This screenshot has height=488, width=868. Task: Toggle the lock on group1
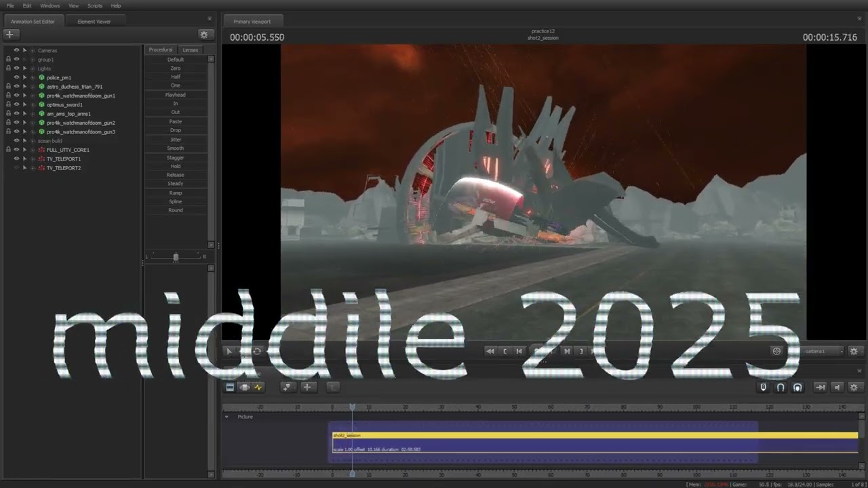click(8, 60)
